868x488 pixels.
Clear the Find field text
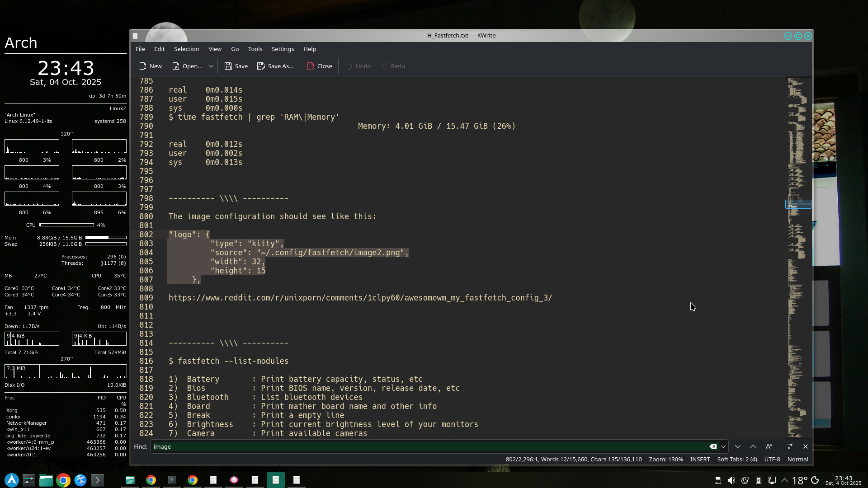(713, 446)
